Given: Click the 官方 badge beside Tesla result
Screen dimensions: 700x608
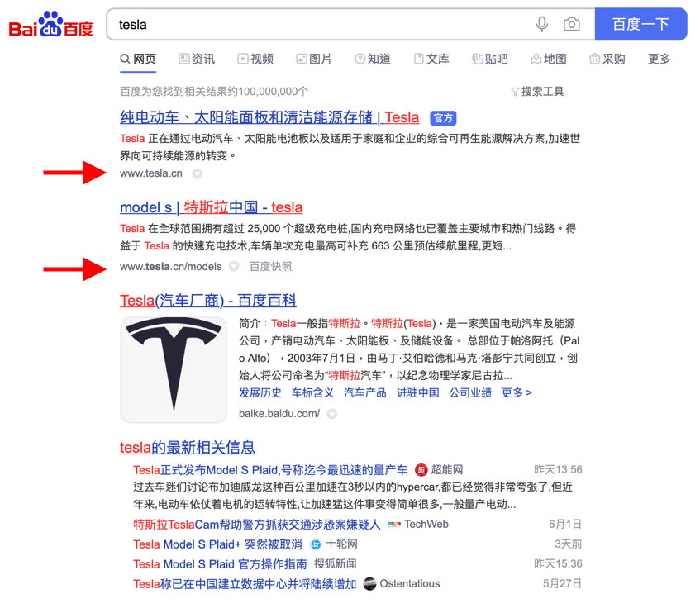Looking at the screenshot, I should pos(444,118).
